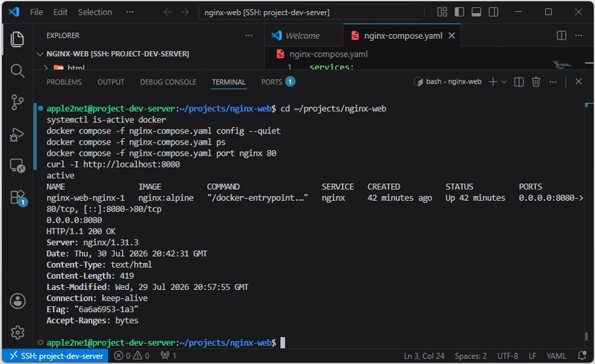The image size is (595, 364).
Task: Click the 'HTTP/1.1 200 OK' line
Action: point(81,232)
